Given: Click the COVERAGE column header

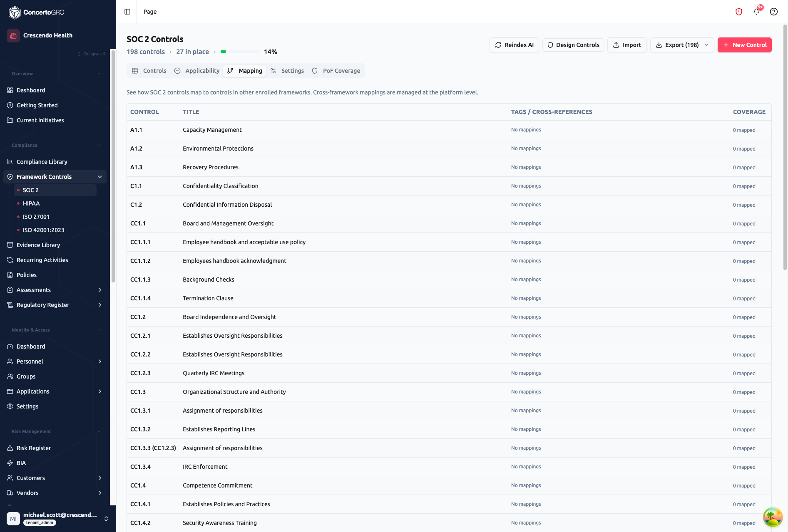Looking at the screenshot, I should tap(749, 112).
